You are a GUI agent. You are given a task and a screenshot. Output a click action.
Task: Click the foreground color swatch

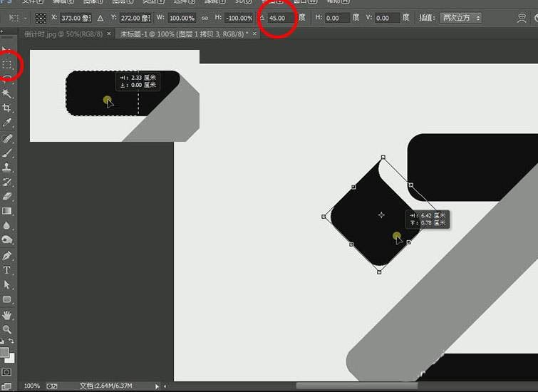click(x=5, y=352)
